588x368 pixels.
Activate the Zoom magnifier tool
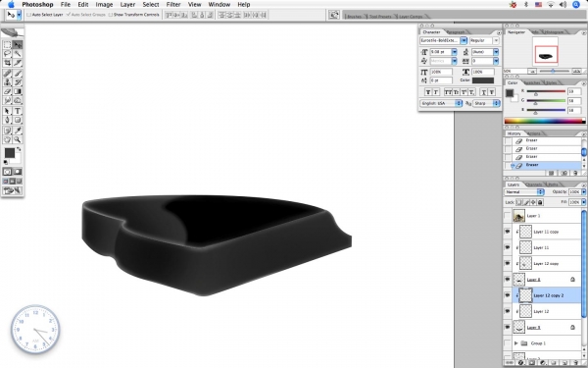coord(18,139)
